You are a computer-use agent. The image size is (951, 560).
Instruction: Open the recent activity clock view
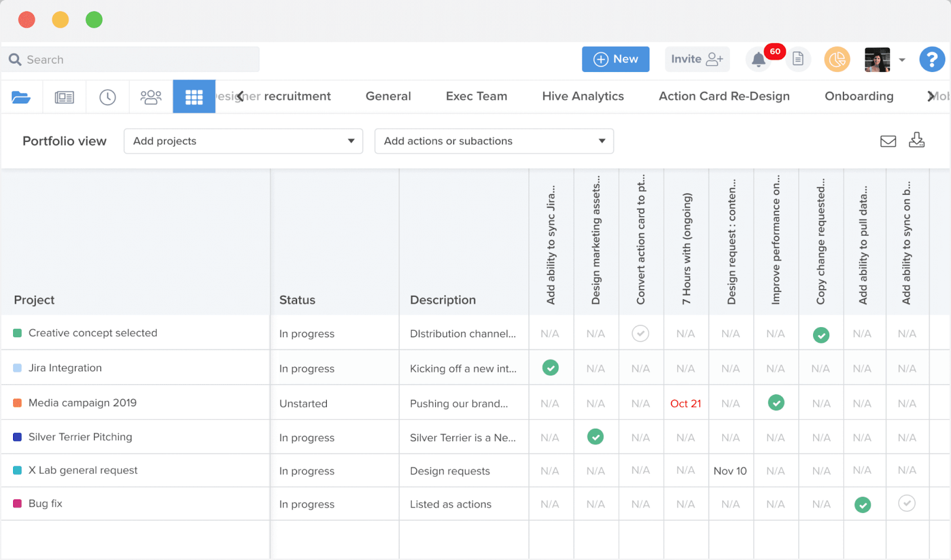point(107,96)
